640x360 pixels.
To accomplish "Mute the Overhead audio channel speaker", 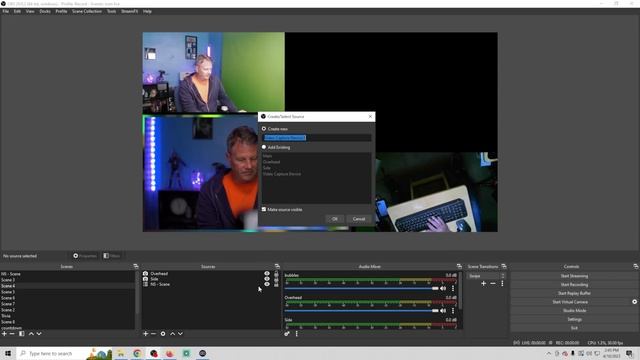I will coord(443,311).
